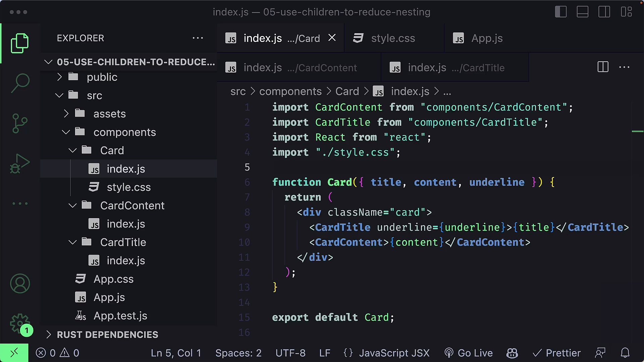Collapse the 05-USE-CHILDREN-TO-REDUCE project section
644x362 pixels.
click(x=129, y=62)
